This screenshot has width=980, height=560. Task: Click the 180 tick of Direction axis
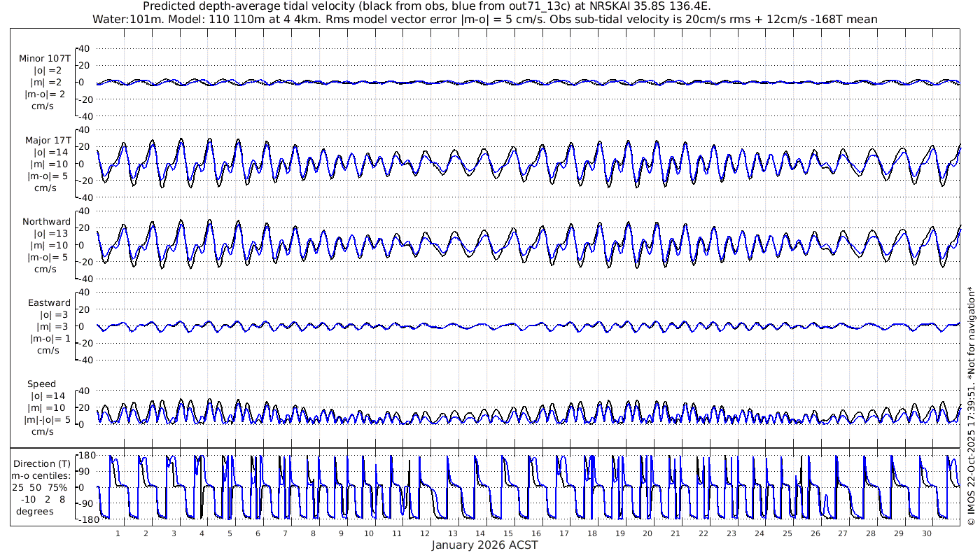point(85,455)
